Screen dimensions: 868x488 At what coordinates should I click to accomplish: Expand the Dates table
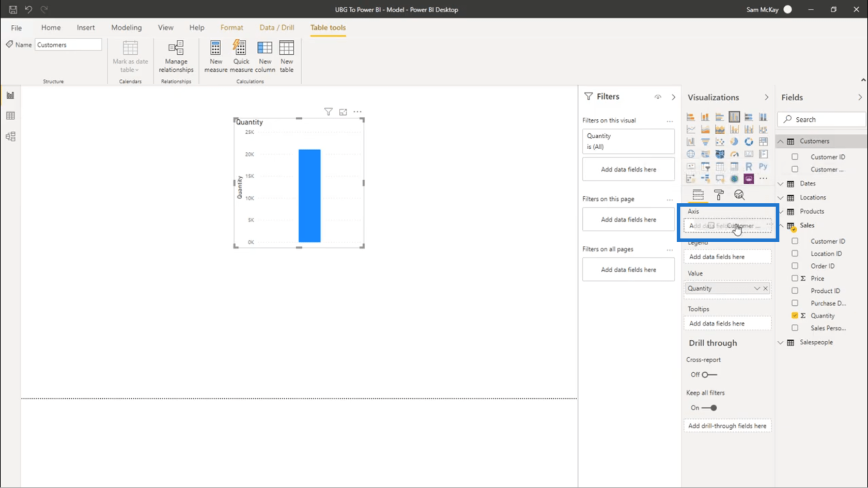pyautogui.click(x=781, y=184)
